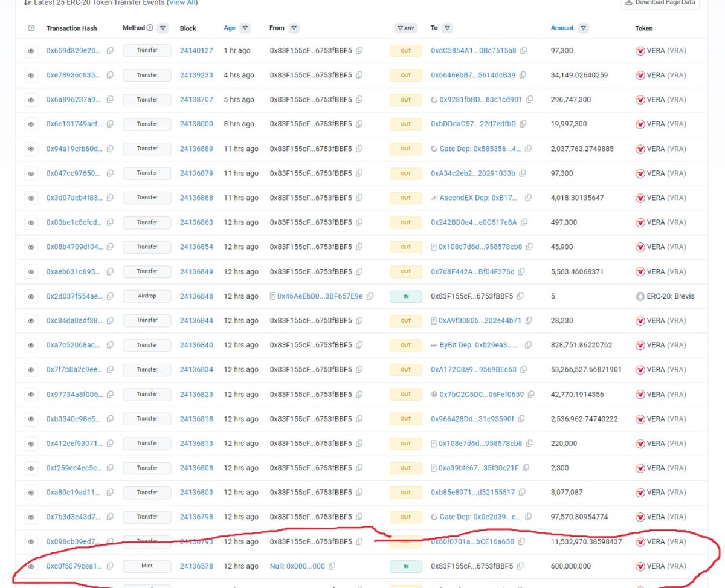
Task: Sort by Amount column header
Action: (x=562, y=28)
